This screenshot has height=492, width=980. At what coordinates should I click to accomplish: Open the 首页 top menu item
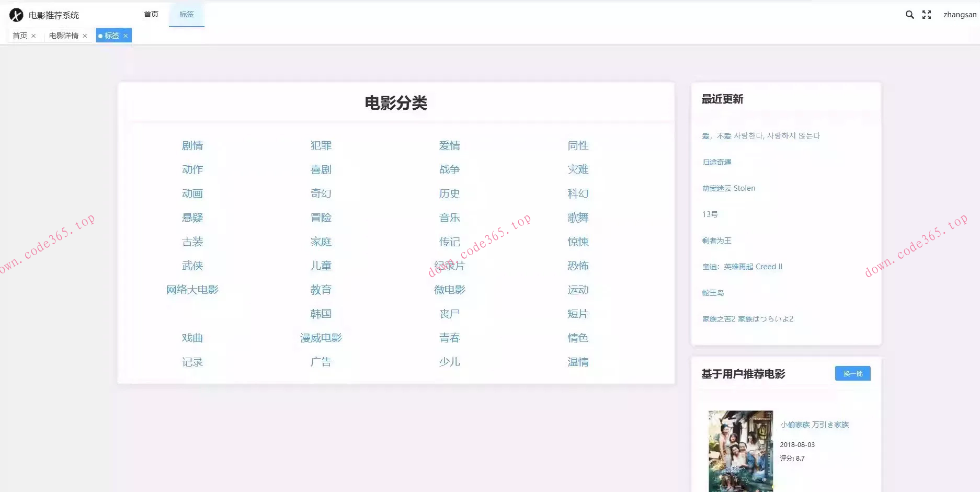[x=151, y=14]
